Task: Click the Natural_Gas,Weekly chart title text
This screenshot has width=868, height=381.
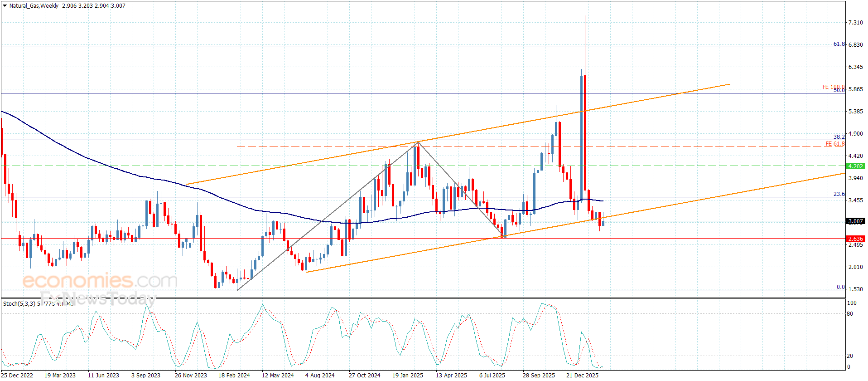Action: tap(34, 6)
